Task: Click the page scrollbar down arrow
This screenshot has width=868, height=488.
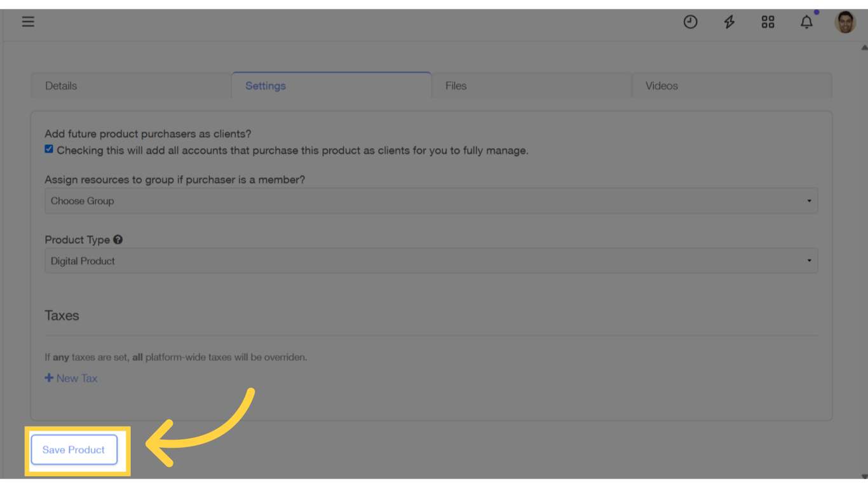Action: 864,476
